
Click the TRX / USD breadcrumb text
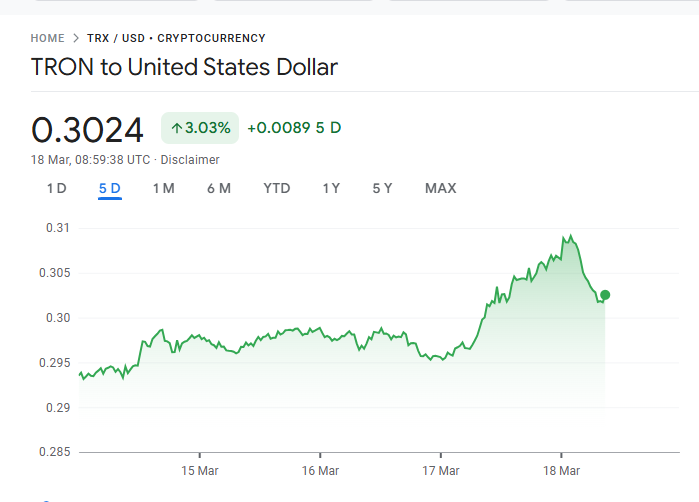click(x=115, y=38)
